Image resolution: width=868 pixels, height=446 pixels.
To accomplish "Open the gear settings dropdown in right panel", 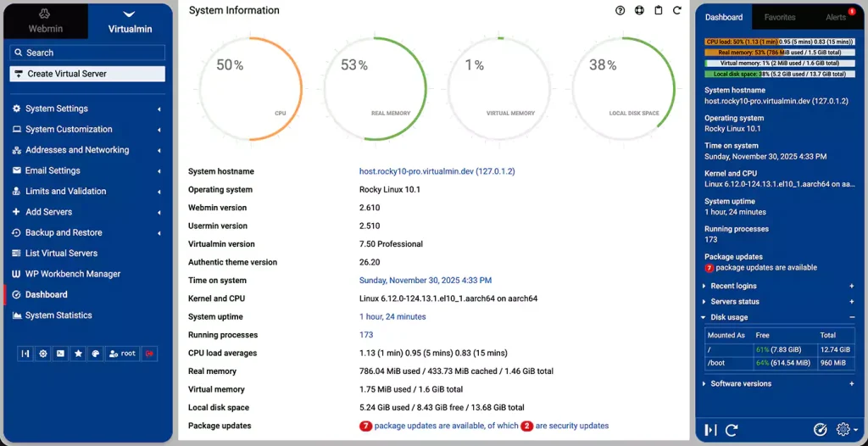I will [x=845, y=430].
